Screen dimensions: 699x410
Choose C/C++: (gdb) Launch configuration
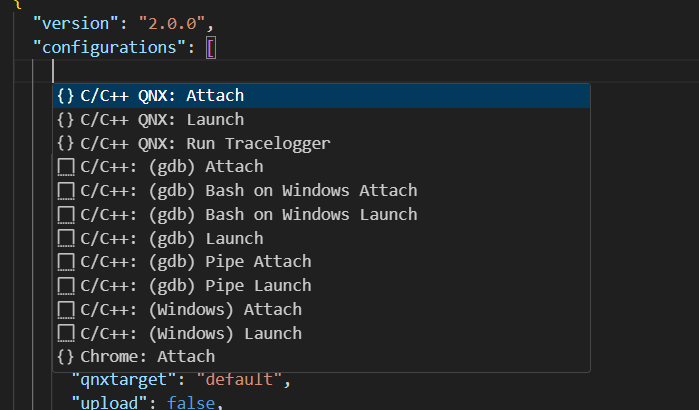point(321,238)
